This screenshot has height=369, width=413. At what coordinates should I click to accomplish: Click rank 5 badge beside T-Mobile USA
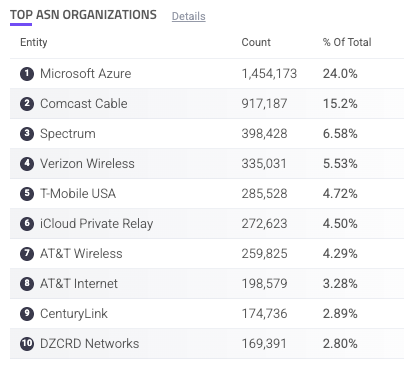point(27,194)
